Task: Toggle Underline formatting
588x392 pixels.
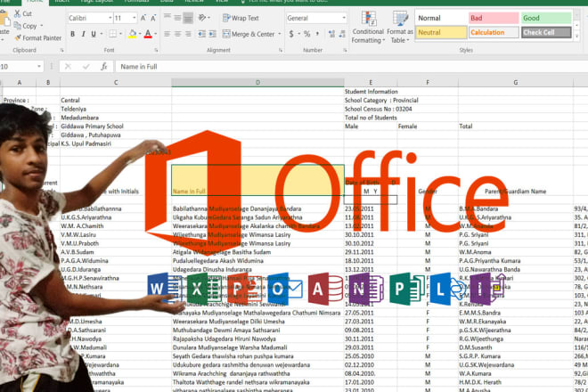Action: pos(94,34)
